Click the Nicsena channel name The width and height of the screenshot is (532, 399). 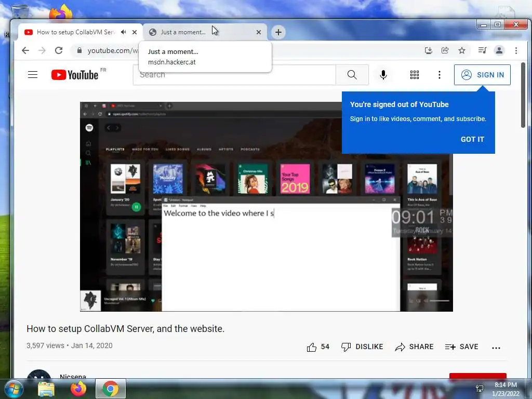[x=73, y=376]
